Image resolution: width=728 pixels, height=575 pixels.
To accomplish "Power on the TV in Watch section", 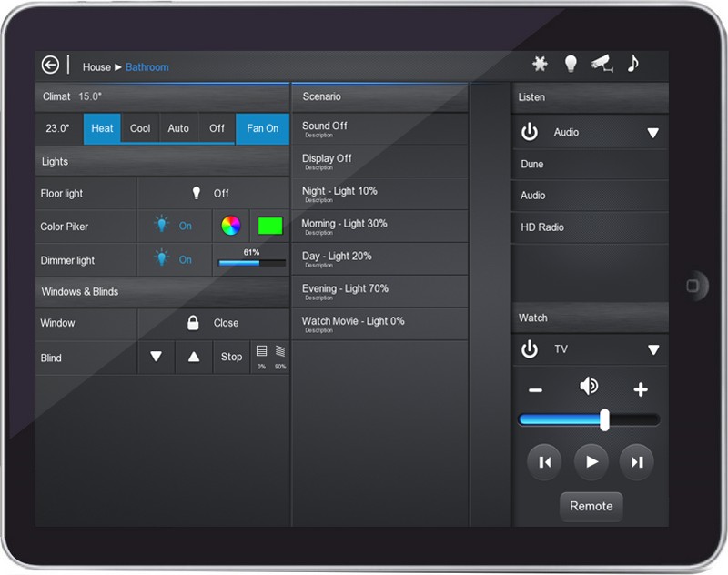I will (x=530, y=349).
